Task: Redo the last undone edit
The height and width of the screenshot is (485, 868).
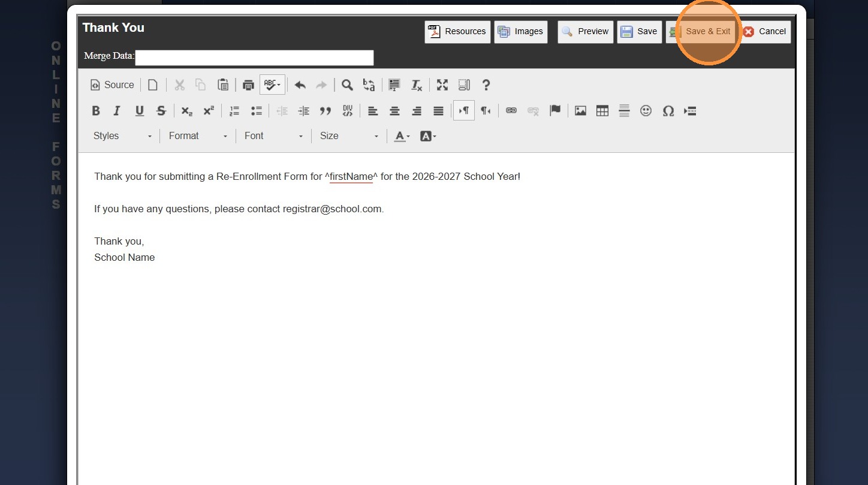Action: tap(322, 85)
